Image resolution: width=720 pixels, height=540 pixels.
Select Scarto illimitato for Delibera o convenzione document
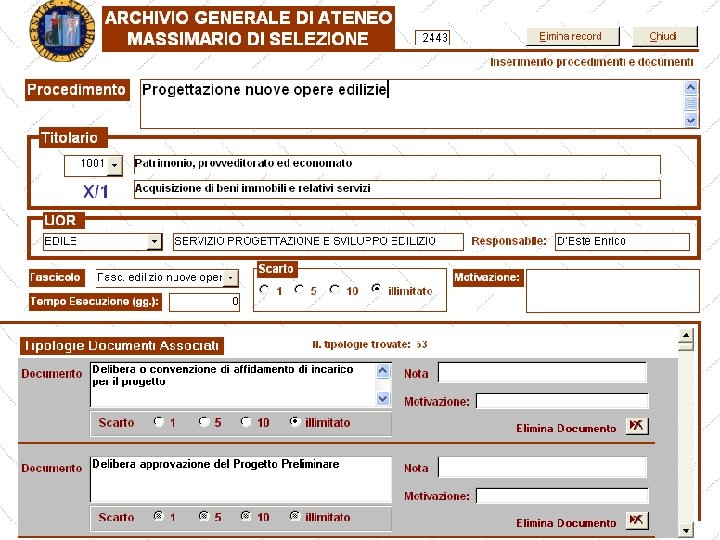[x=295, y=422]
